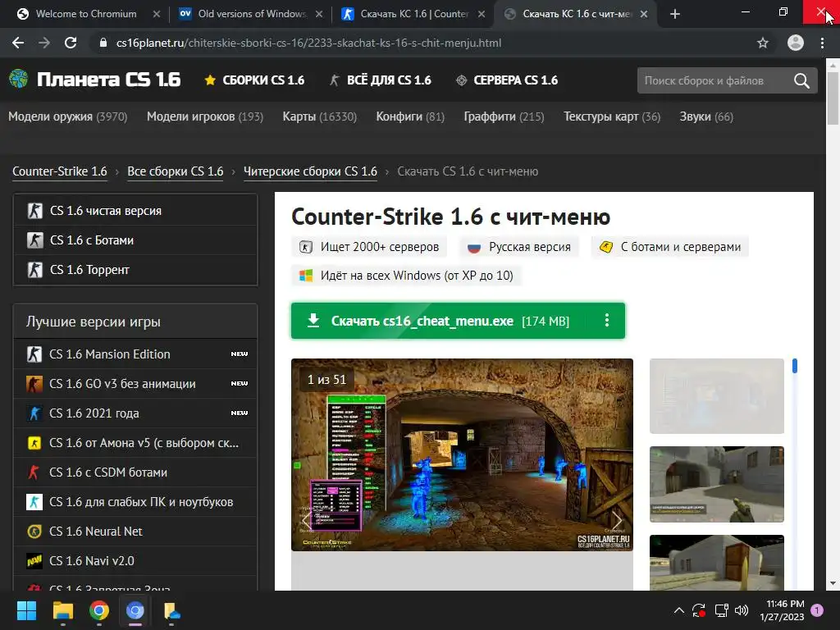
Task: Switch to the third tab, Скачать КС 1.6 | Counter
Action: (x=414, y=14)
